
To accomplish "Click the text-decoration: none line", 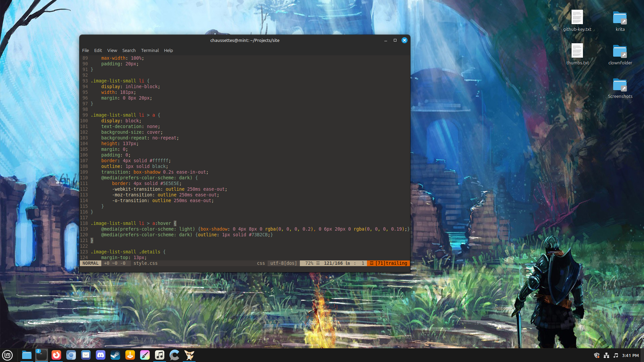I will (x=131, y=127).
